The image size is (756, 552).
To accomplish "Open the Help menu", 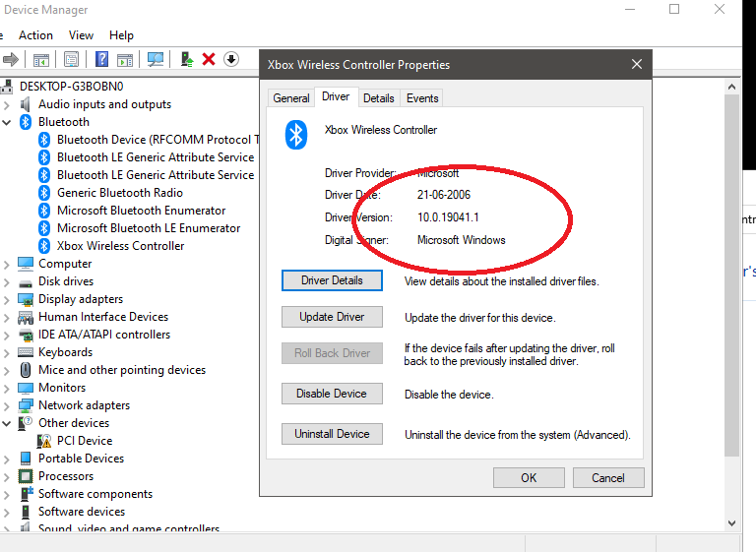I will pyautogui.click(x=121, y=35).
